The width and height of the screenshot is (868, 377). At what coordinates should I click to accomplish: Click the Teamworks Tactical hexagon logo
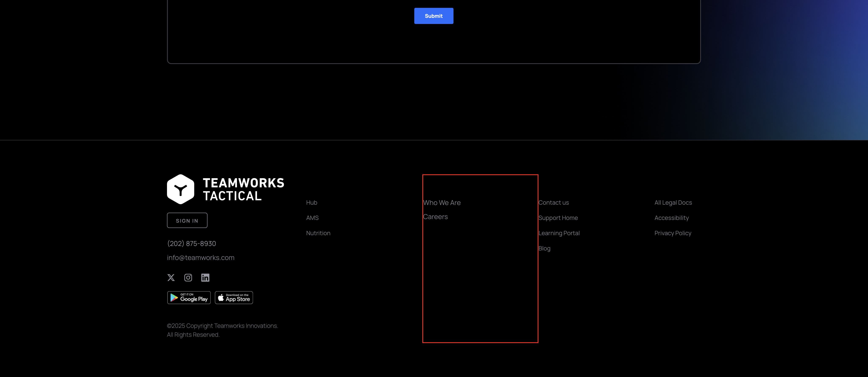point(181,189)
